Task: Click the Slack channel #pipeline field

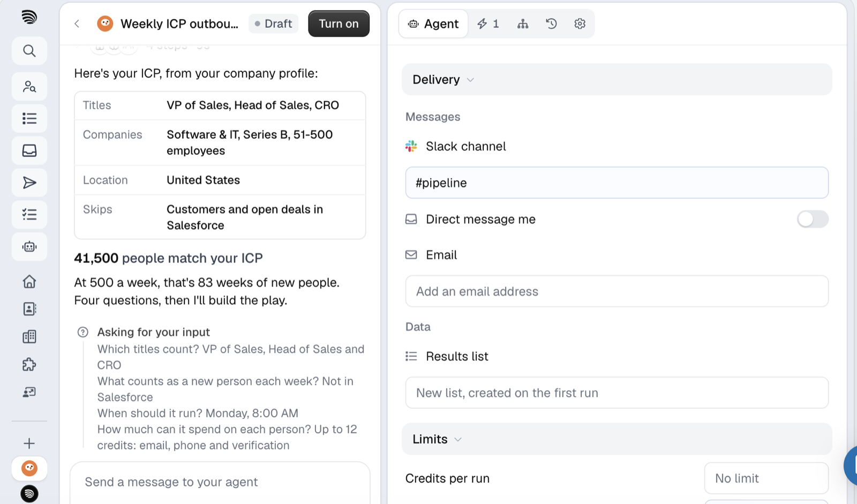Action: [x=617, y=183]
